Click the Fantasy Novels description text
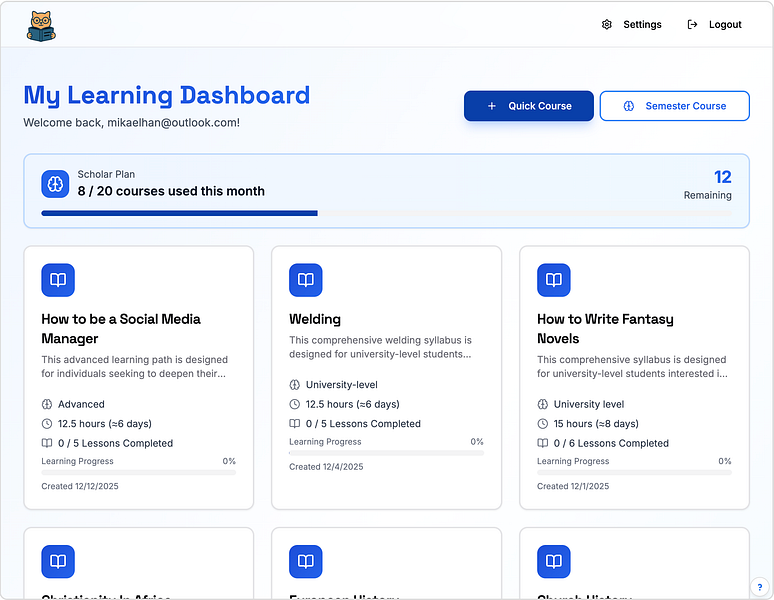The width and height of the screenshot is (774, 600). (632, 367)
